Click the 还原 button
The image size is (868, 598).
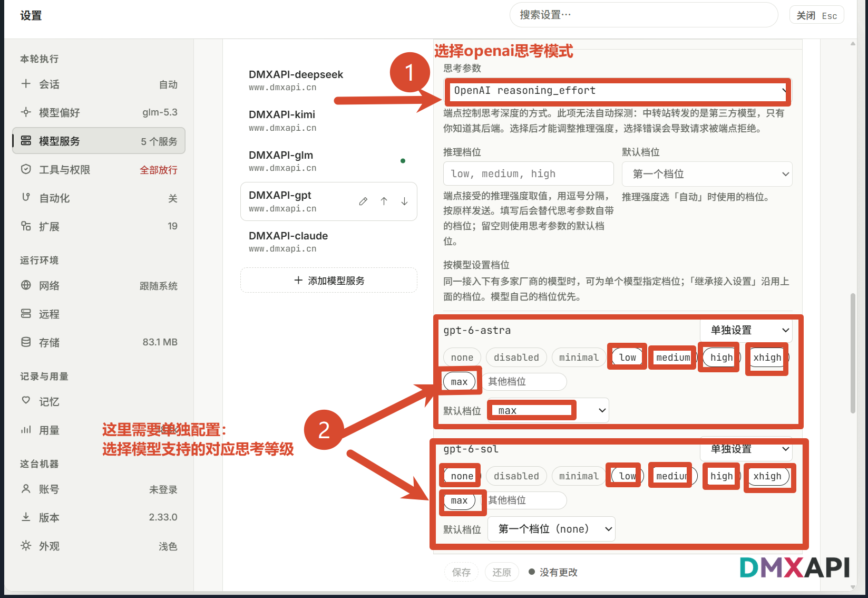(x=502, y=572)
